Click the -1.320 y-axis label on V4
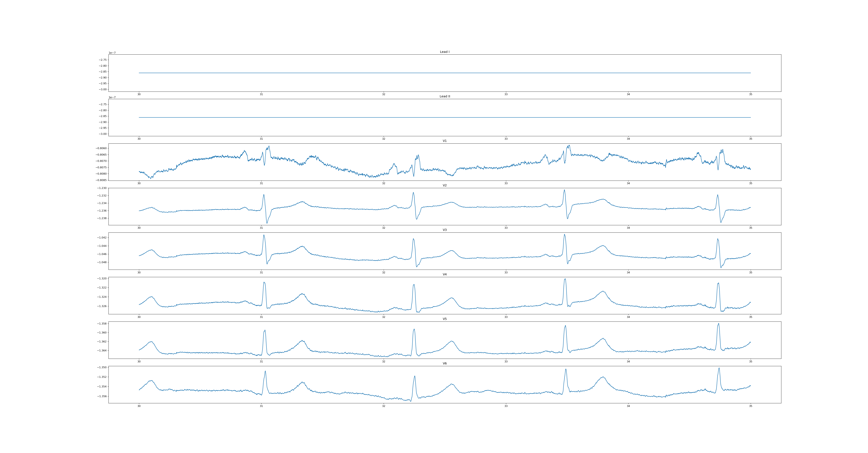 (102, 279)
